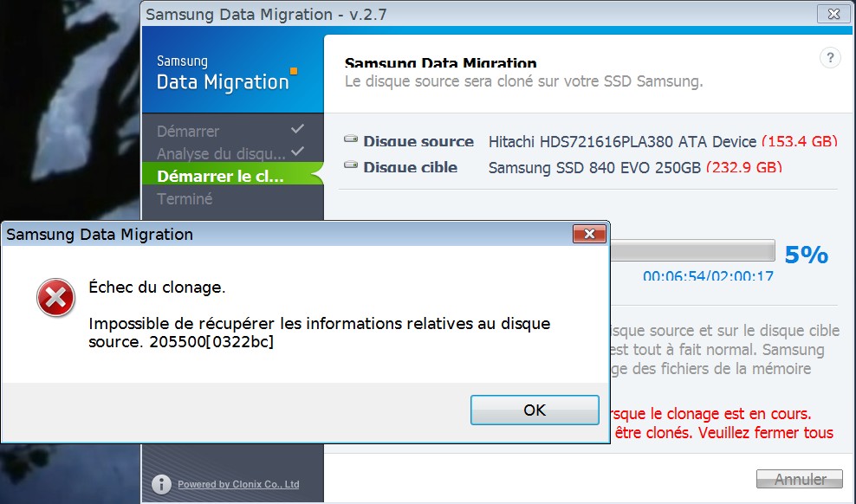Click the Disque source drive icon

pyautogui.click(x=351, y=139)
